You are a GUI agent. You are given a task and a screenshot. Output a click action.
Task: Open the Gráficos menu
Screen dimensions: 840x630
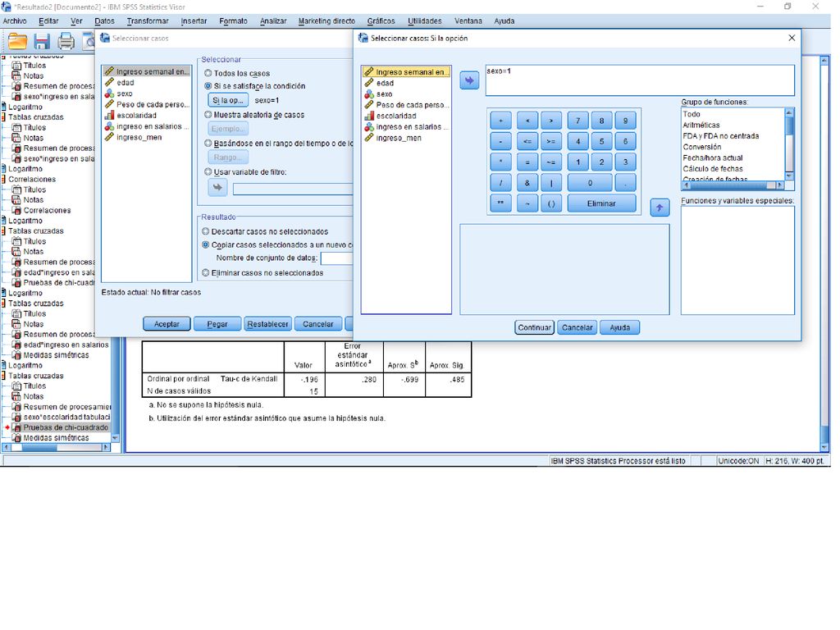(x=381, y=21)
